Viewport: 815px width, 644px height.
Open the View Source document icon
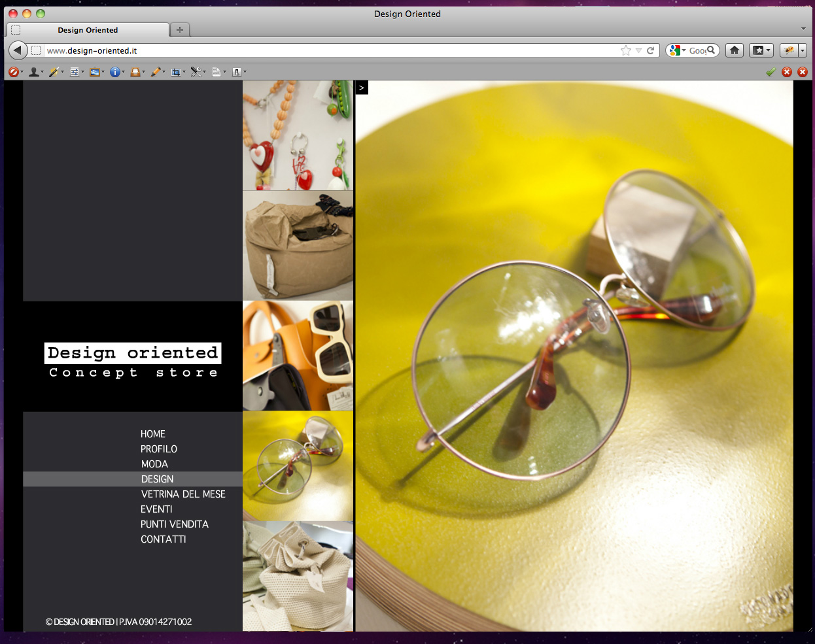[217, 72]
